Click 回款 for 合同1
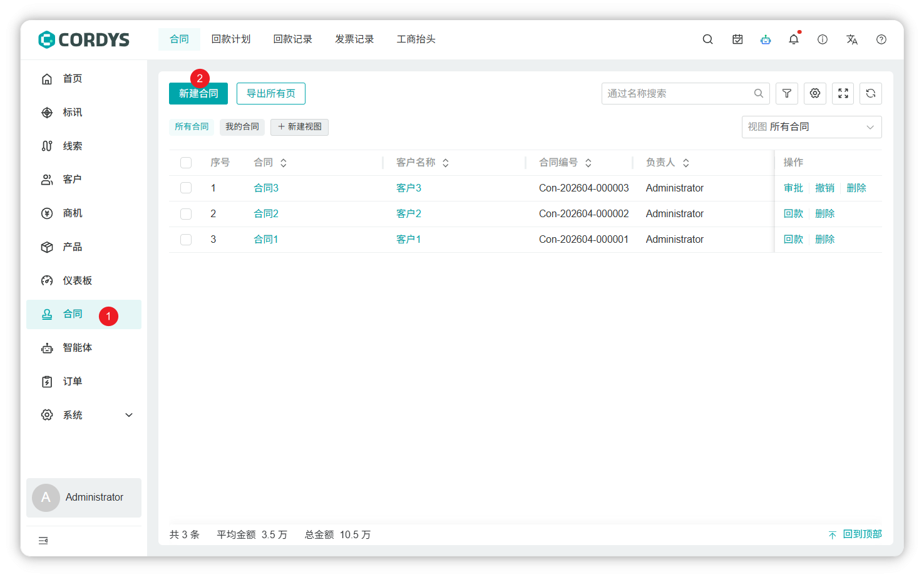The width and height of the screenshot is (924, 577). tap(793, 240)
